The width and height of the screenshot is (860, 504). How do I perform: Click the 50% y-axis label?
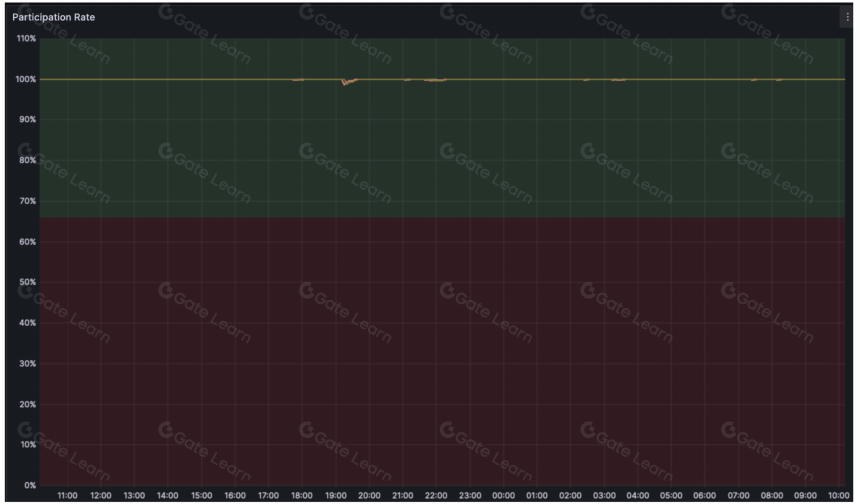pyautogui.click(x=28, y=282)
